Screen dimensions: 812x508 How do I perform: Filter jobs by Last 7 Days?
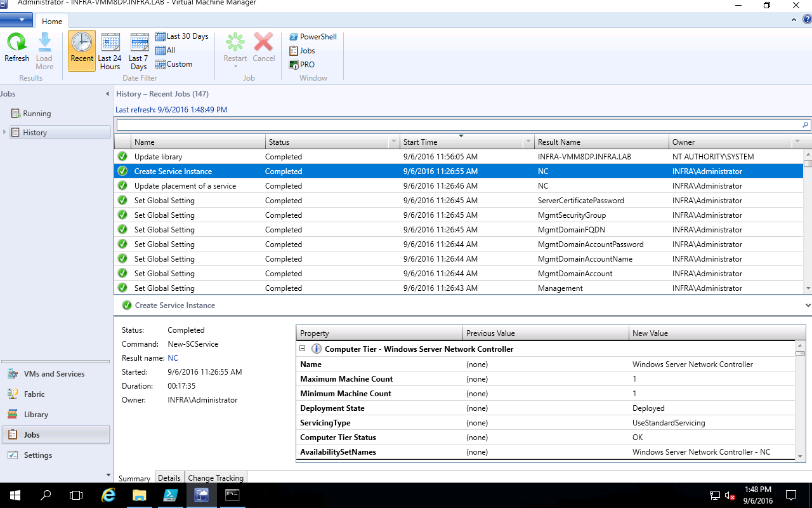pyautogui.click(x=139, y=51)
